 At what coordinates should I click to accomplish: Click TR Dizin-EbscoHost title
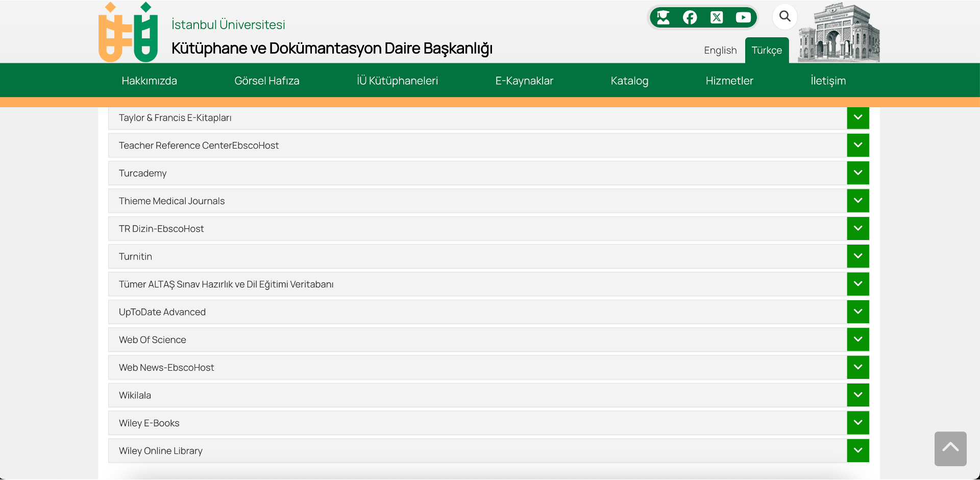coord(161,229)
